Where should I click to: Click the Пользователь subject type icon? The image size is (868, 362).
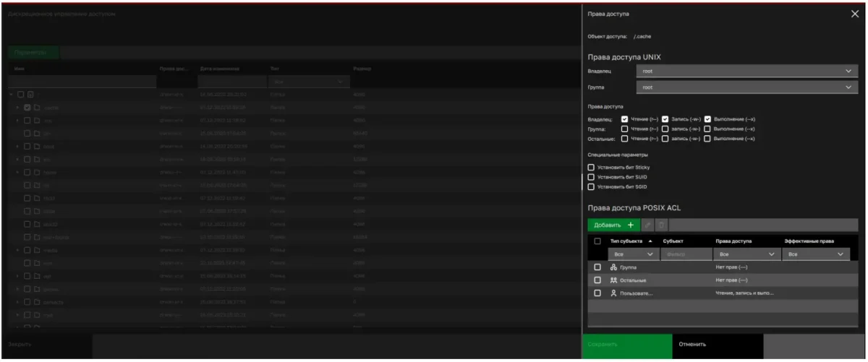[x=614, y=293]
